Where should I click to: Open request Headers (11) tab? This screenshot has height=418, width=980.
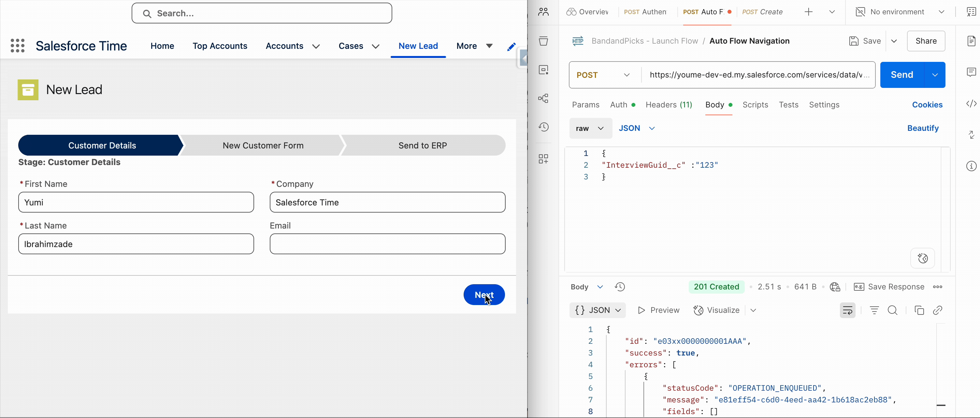[669, 105]
